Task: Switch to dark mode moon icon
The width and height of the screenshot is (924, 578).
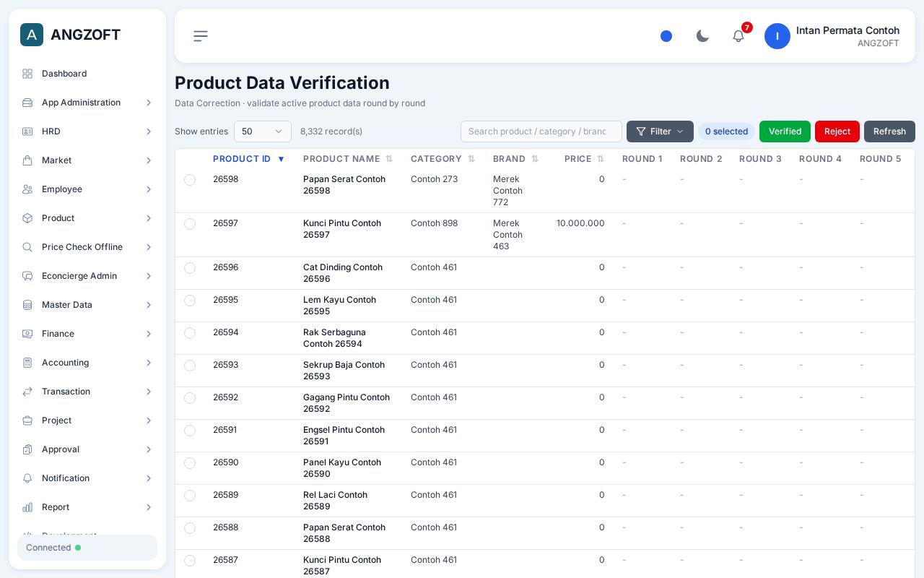Action: pos(702,36)
